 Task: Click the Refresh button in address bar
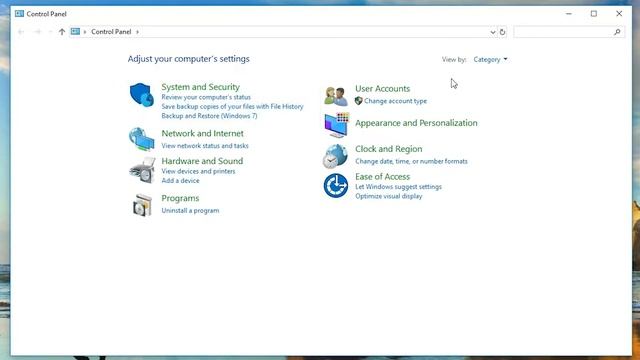[502, 32]
